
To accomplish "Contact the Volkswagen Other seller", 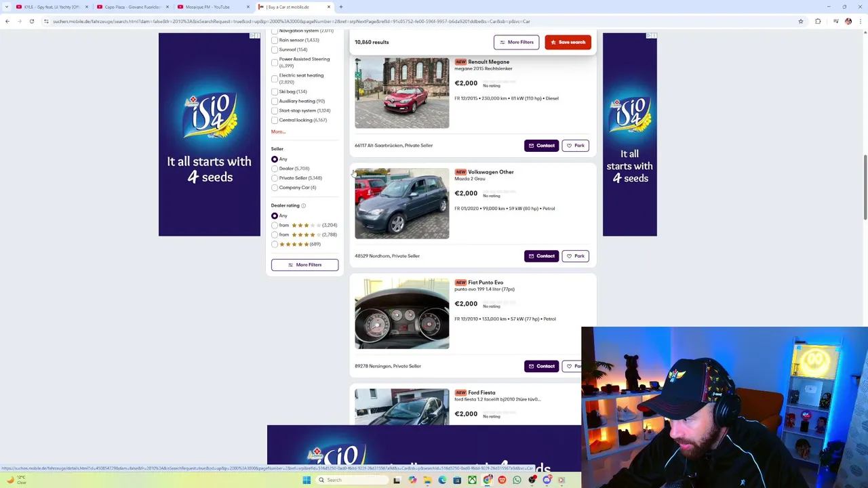I will coord(541,256).
